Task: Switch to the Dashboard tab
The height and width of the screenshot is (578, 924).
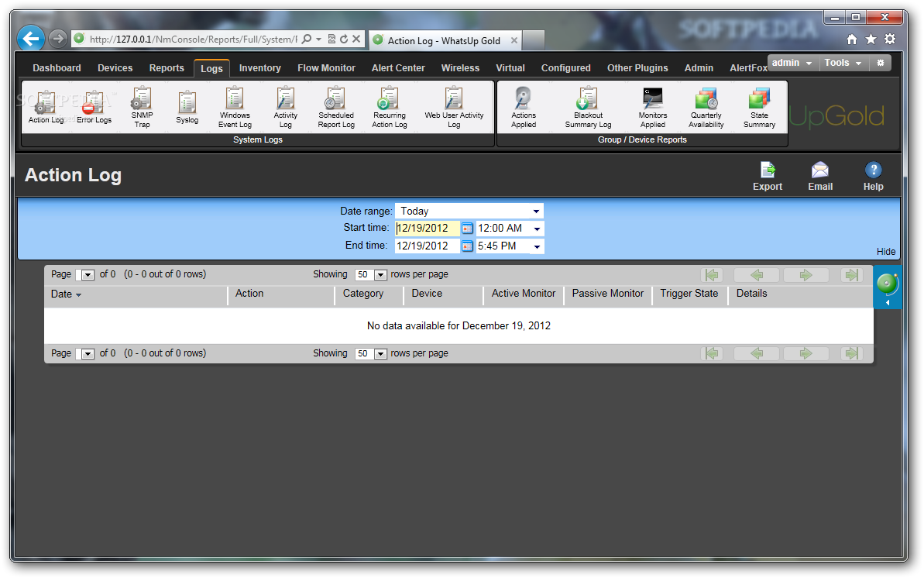Action: [57, 68]
